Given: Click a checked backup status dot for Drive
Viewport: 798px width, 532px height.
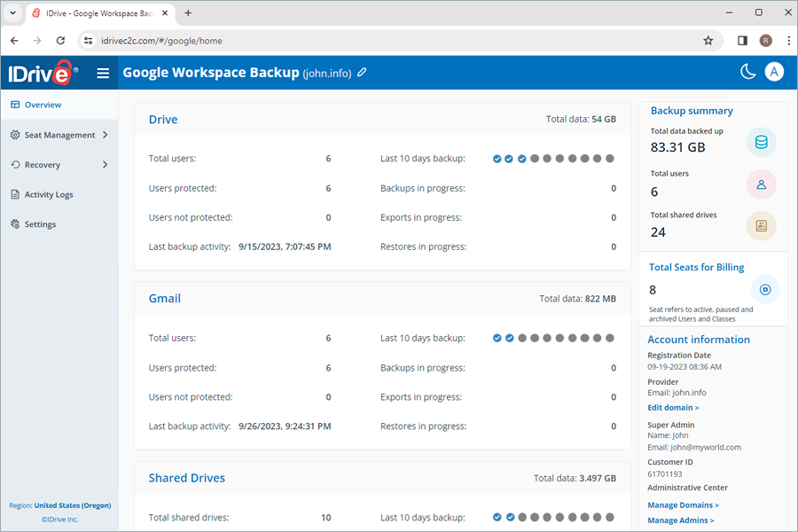Looking at the screenshot, I should click(497, 159).
